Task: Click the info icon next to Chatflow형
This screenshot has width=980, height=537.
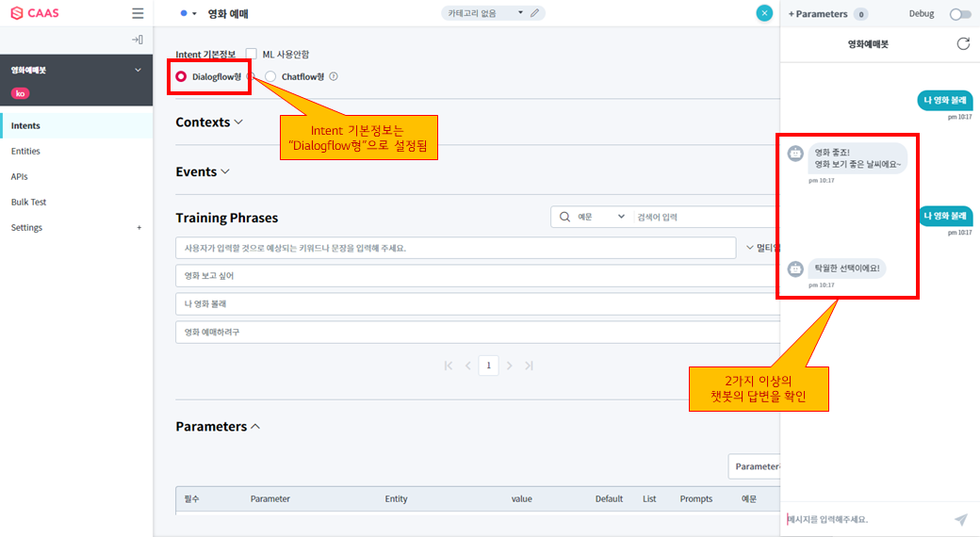Action: pyautogui.click(x=334, y=77)
